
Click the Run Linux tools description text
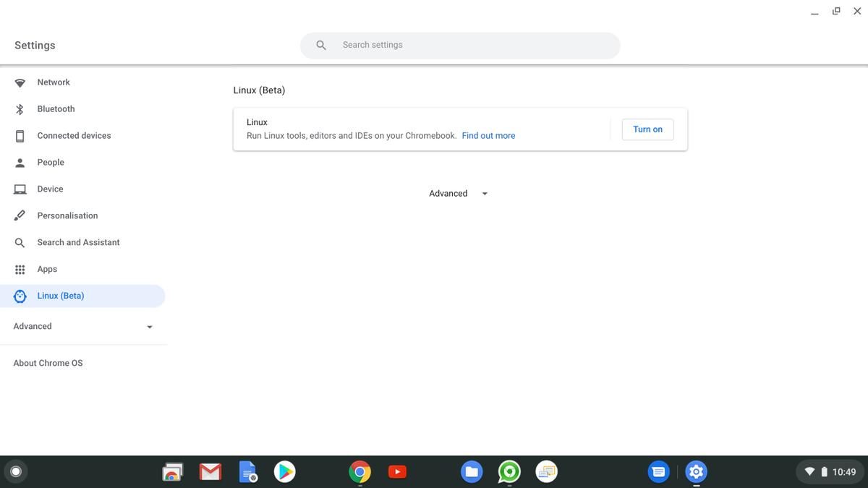(352, 136)
